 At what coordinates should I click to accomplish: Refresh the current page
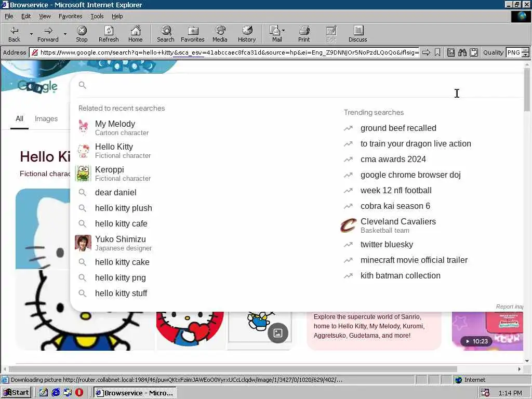(x=109, y=34)
